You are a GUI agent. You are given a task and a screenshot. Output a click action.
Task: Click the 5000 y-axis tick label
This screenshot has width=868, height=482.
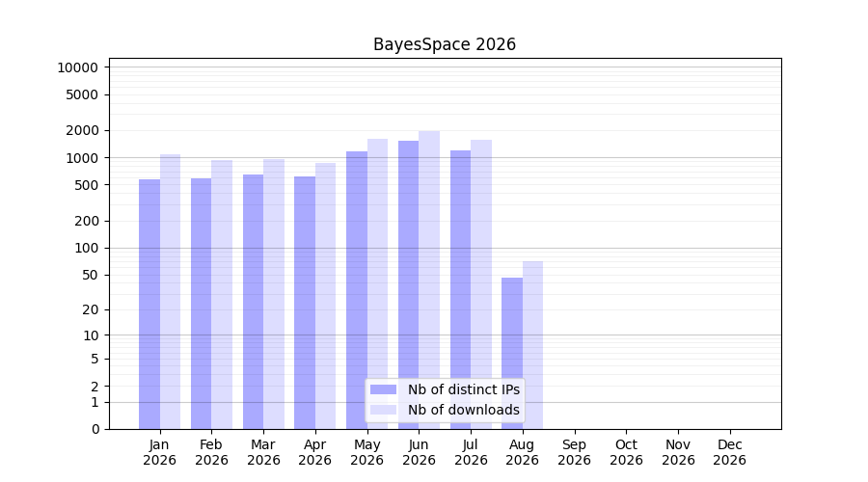82,94
